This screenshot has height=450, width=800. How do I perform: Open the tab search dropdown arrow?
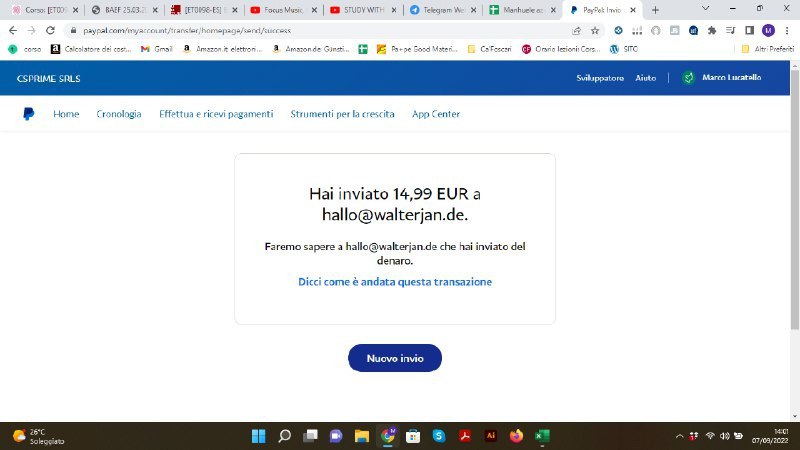point(706,9)
